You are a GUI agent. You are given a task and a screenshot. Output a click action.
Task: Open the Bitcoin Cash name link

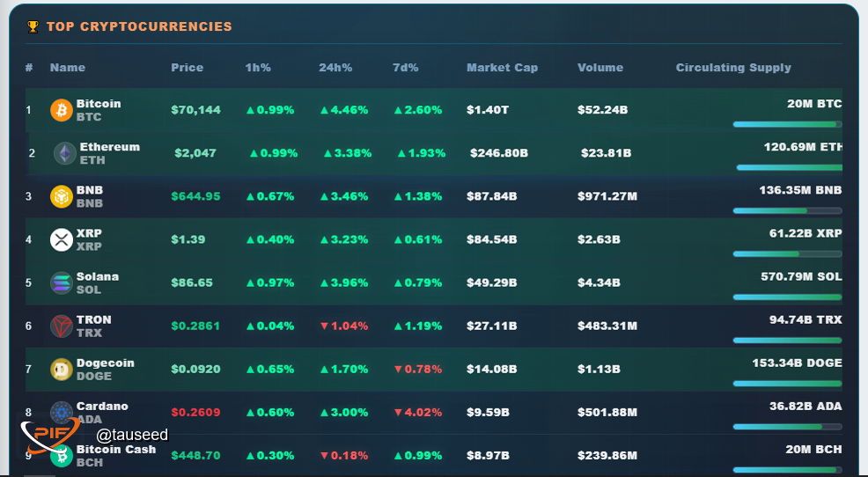pos(116,449)
